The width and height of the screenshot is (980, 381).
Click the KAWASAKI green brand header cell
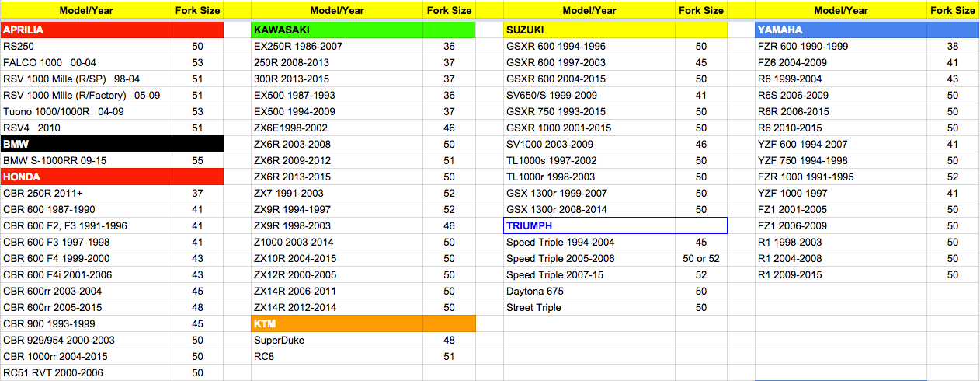[x=337, y=30]
